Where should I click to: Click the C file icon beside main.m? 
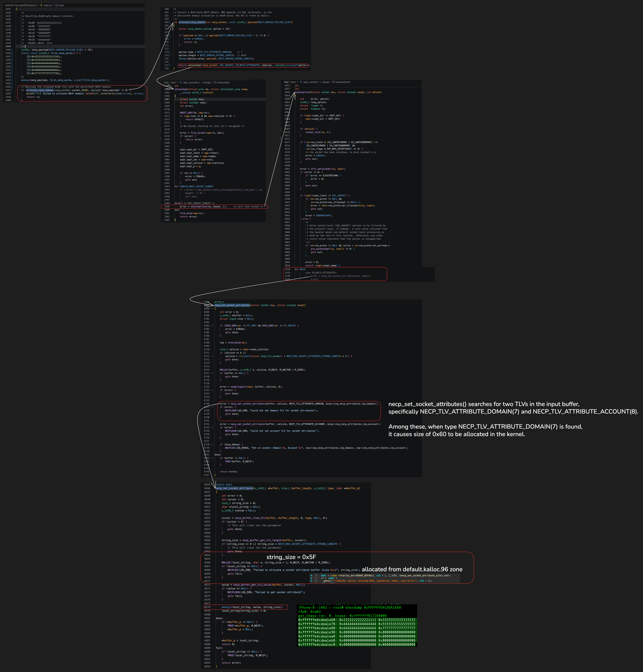41,6
